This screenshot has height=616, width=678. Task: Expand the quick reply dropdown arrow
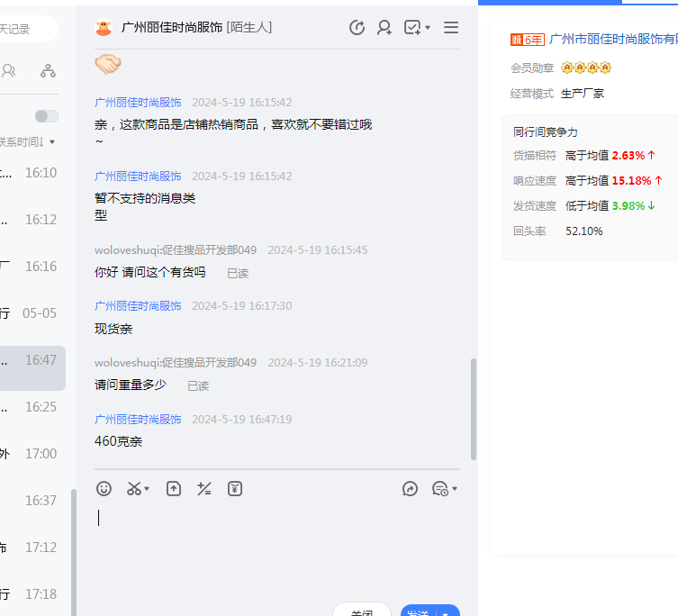click(455, 489)
